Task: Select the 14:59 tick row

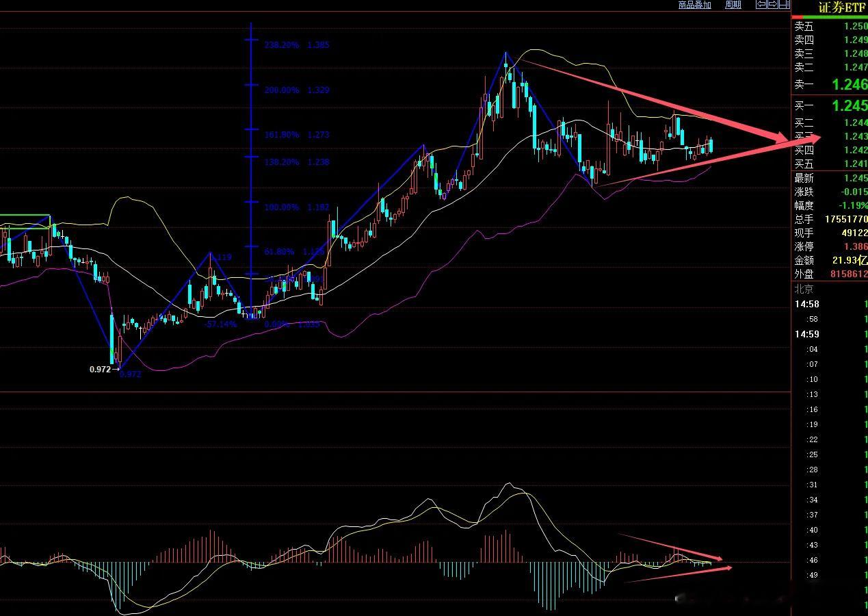Action: pos(830,334)
